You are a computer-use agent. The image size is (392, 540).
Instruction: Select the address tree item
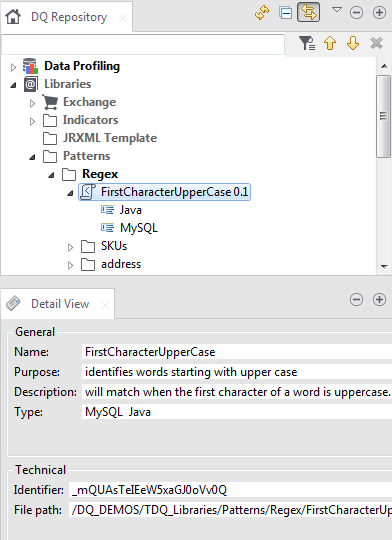pyautogui.click(x=121, y=264)
